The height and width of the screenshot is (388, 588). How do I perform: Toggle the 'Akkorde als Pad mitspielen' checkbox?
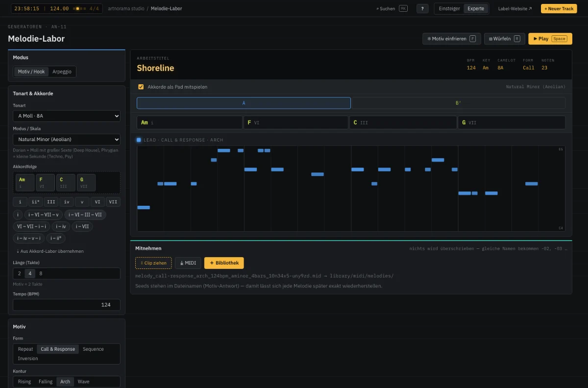(x=141, y=87)
